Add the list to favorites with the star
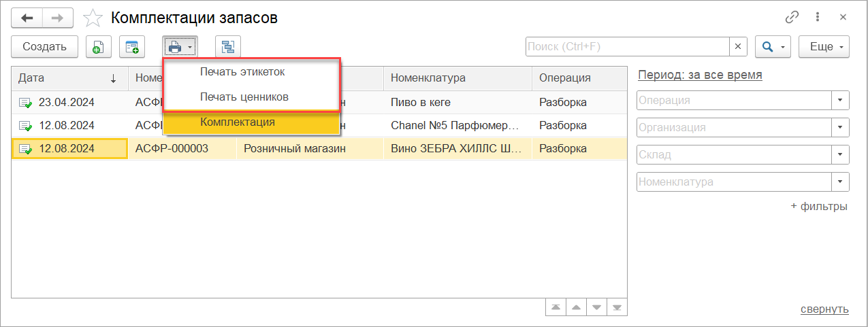This screenshot has width=868, height=327. click(93, 18)
